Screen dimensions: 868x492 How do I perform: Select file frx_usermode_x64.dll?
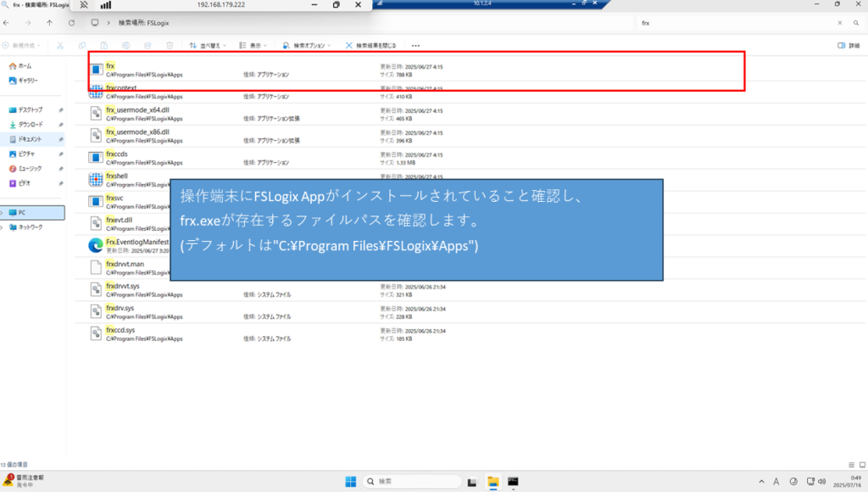(137, 109)
